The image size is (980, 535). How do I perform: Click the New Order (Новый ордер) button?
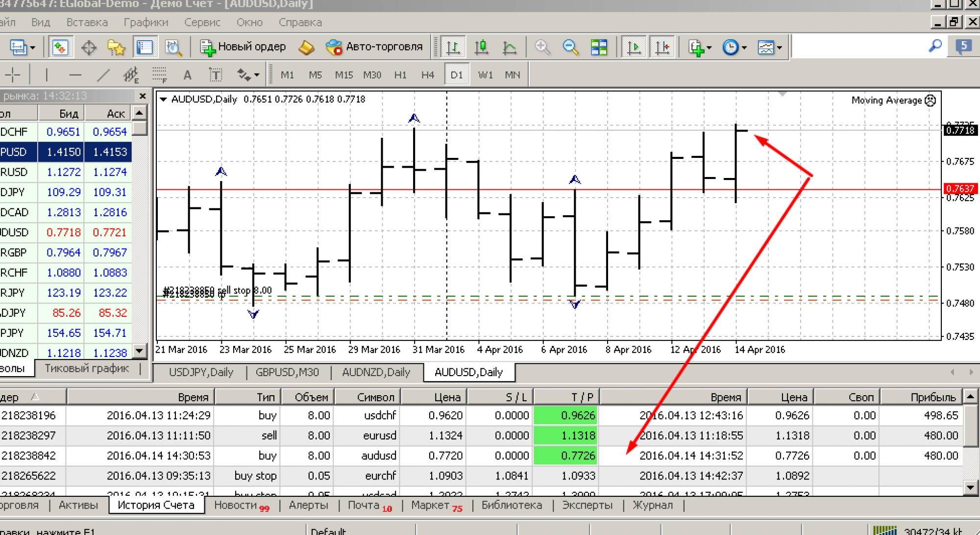tap(243, 47)
